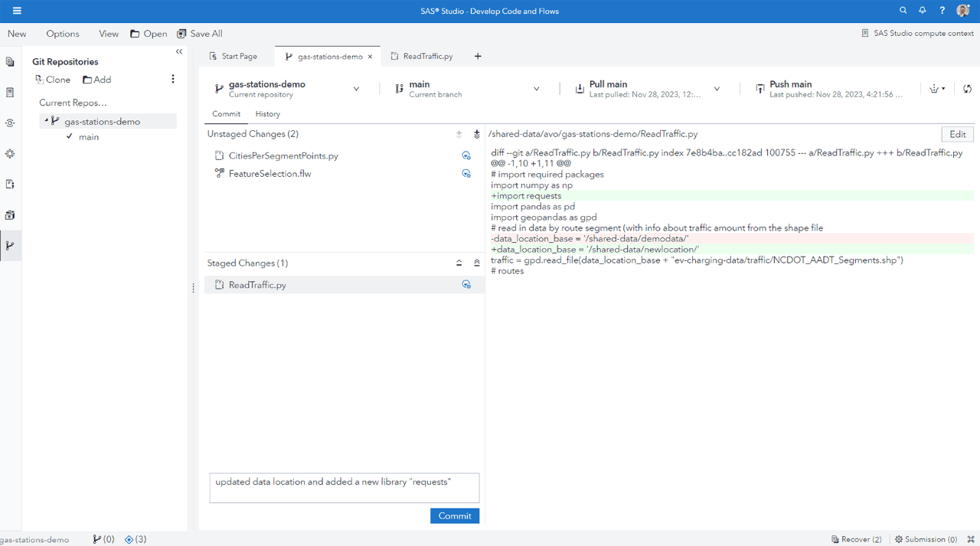
Task: Open the Explorer panel from the left rail
Action: [11, 61]
